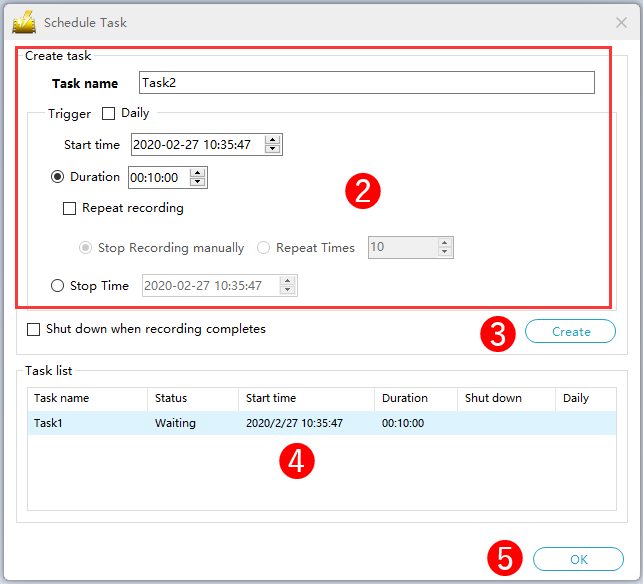Click the Create button
This screenshot has width=643, height=584.
pos(570,331)
